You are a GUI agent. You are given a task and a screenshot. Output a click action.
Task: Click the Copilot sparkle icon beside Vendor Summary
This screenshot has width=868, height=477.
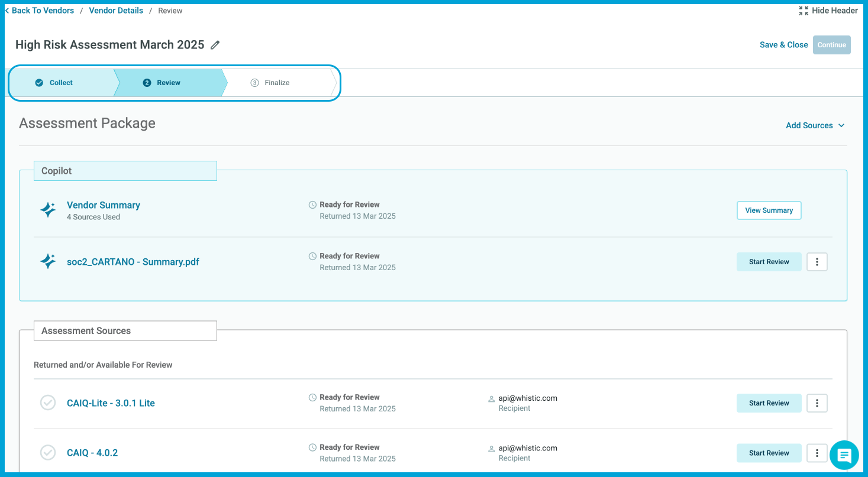click(x=48, y=209)
